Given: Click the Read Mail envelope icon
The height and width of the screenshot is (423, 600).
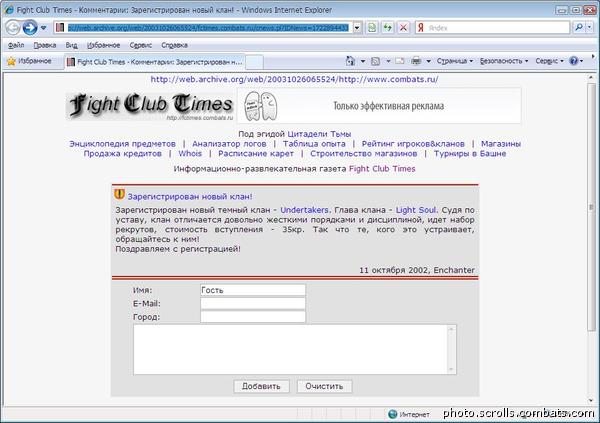Looking at the screenshot, I should tap(400, 61).
